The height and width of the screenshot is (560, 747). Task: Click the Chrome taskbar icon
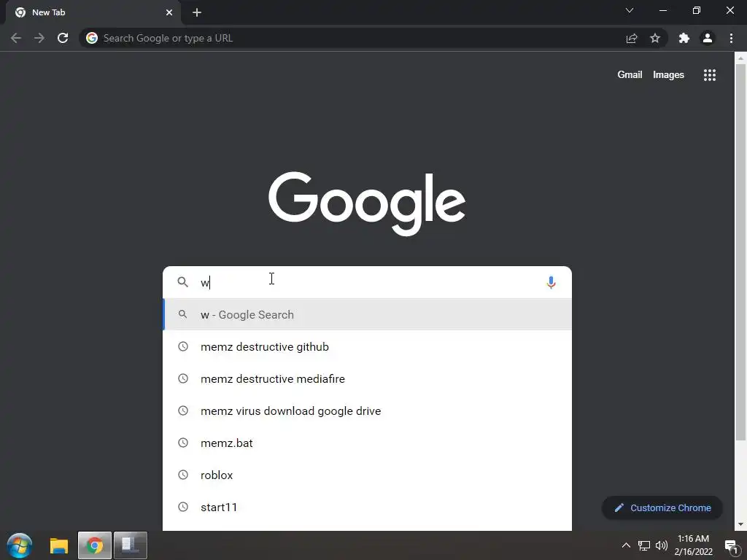[94, 545]
